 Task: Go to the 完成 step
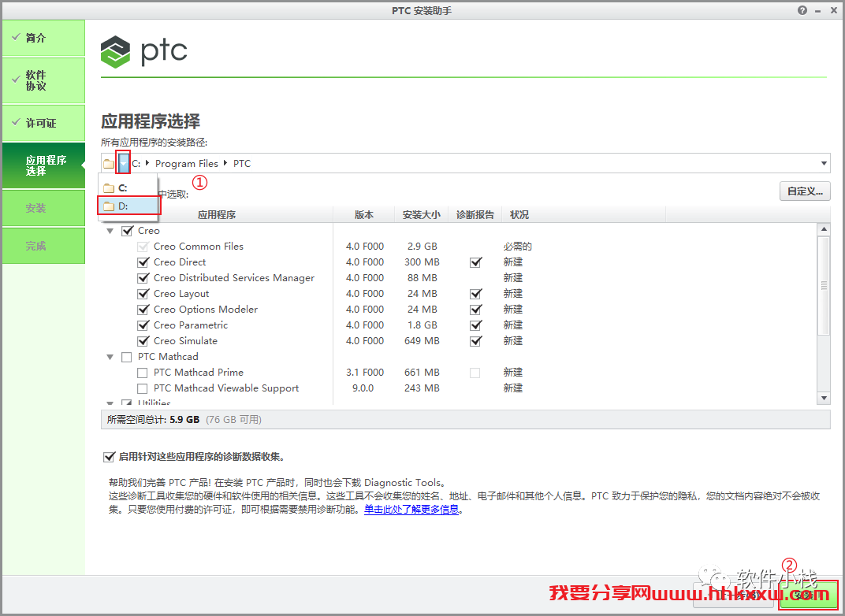[43, 246]
